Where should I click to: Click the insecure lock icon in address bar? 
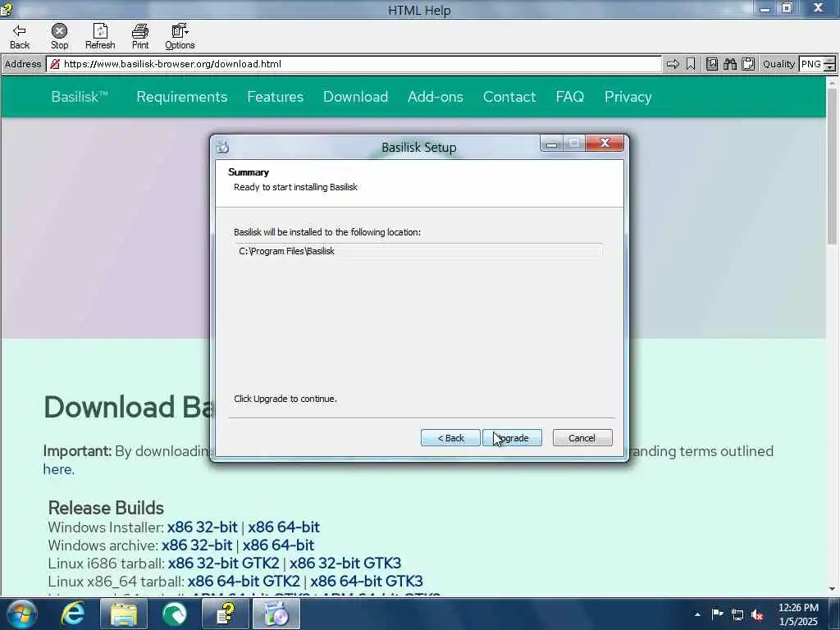[55, 64]
